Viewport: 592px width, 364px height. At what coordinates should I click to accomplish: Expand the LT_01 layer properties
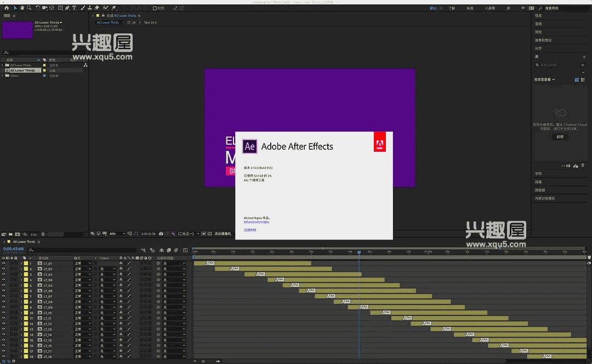21,263
